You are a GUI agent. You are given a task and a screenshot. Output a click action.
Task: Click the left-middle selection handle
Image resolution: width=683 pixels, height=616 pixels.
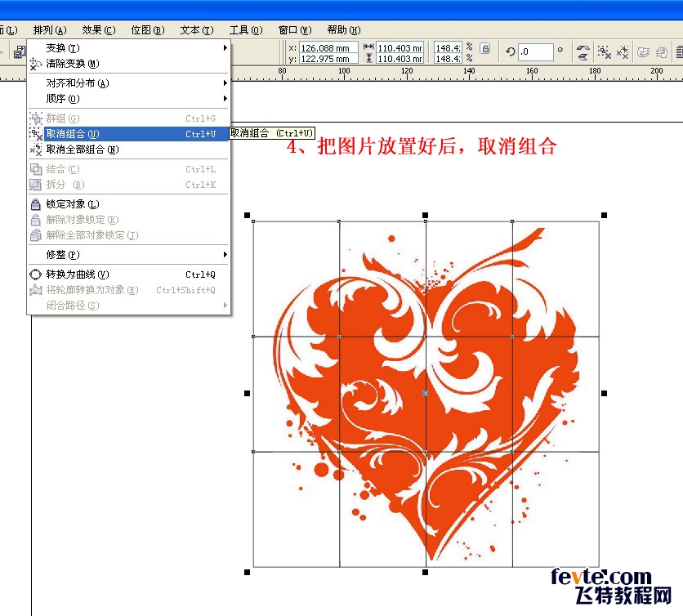(247, 394)
